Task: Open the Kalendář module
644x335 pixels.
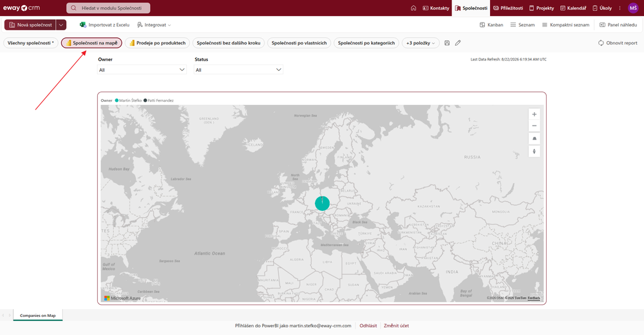Action: tap(573, 8)
